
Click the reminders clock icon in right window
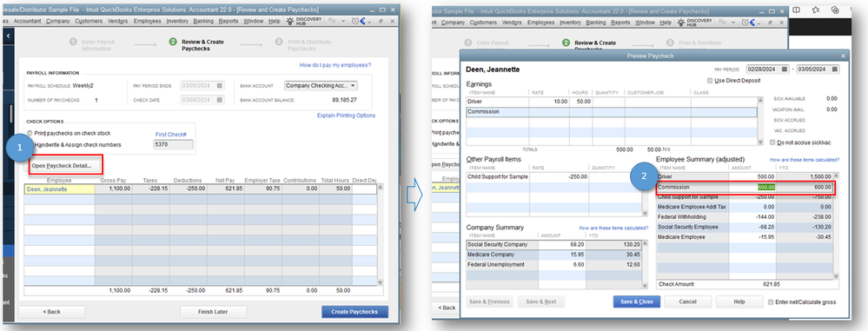click(745, 23)
